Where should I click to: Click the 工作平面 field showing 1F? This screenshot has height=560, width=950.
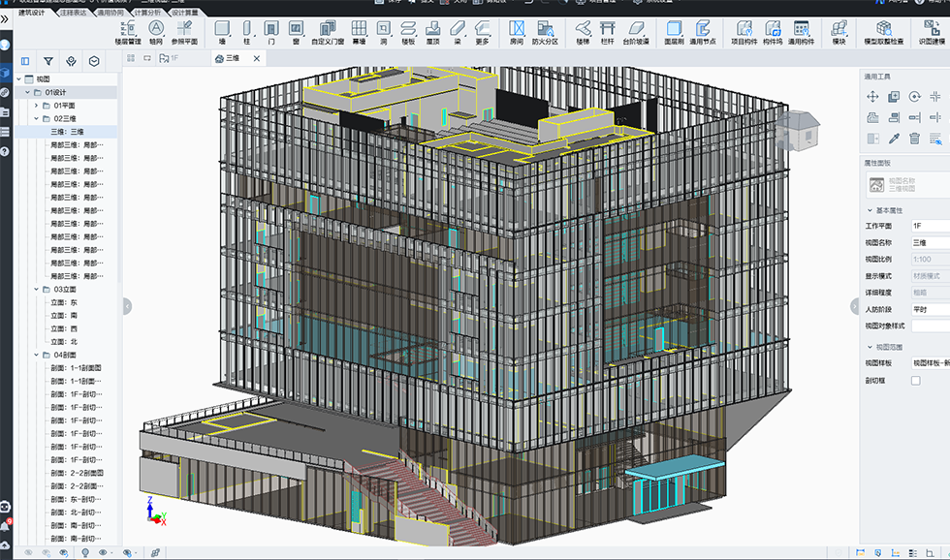929,225
